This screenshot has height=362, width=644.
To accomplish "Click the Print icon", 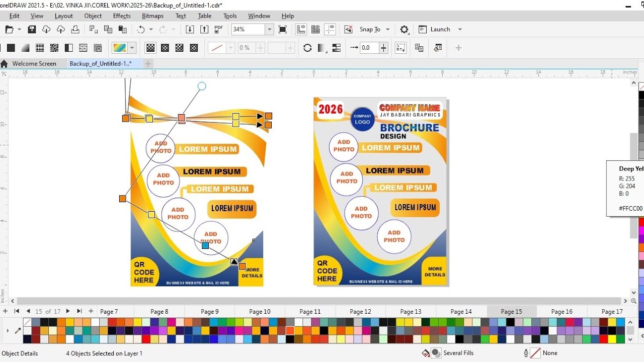I will tap(75, 29).
